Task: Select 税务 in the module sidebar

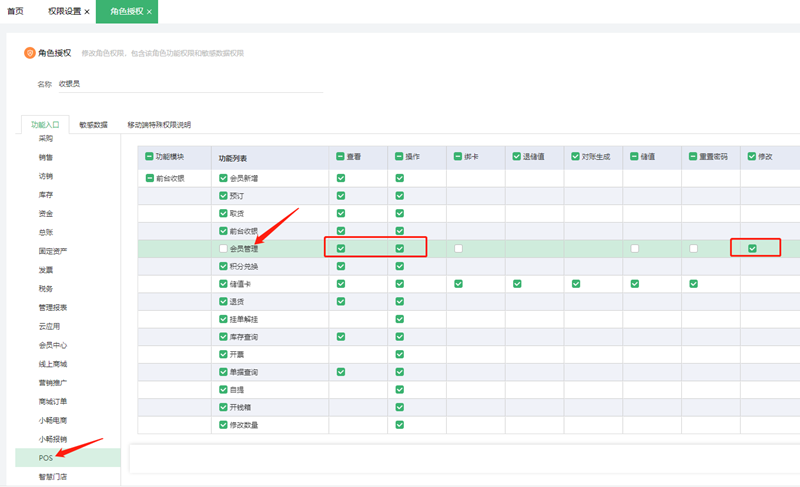Action: click(46, 289)
